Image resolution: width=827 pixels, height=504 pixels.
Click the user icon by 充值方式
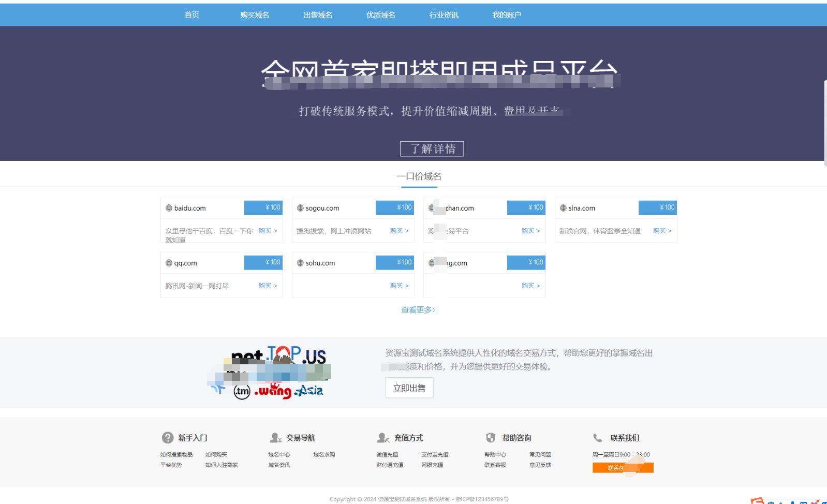tap(383, 438)
